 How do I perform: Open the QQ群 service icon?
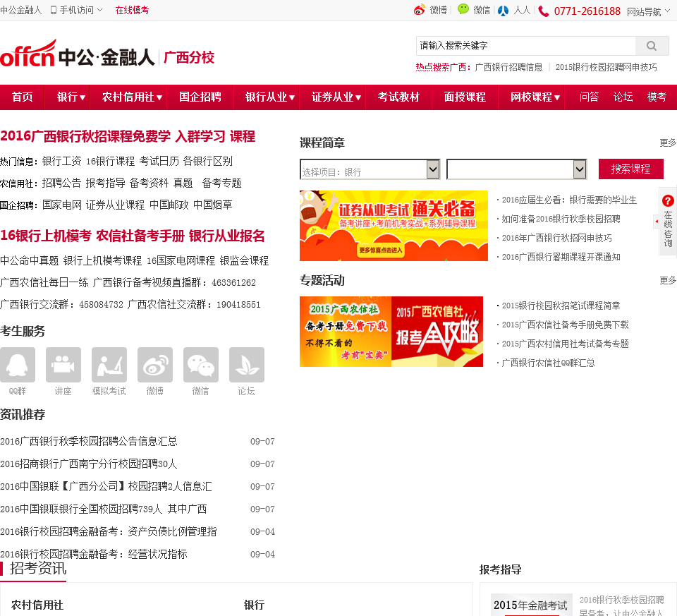(x=18, y=365)
